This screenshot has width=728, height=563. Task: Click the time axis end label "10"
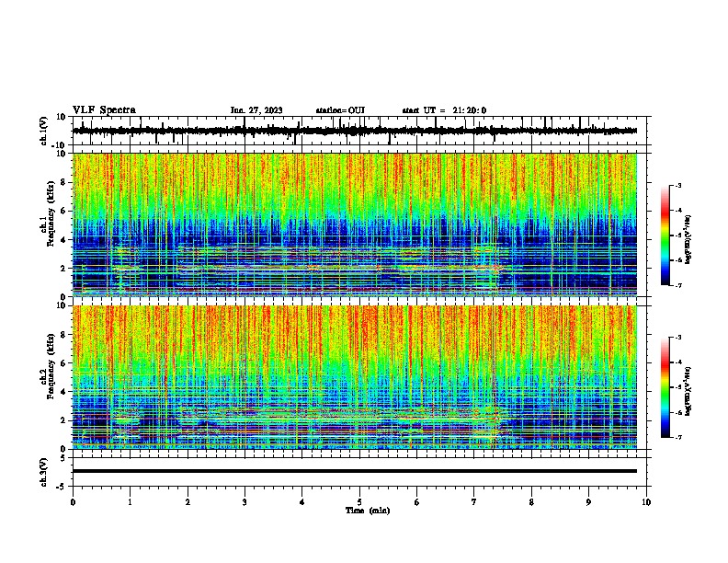click(x=646, y=502)
